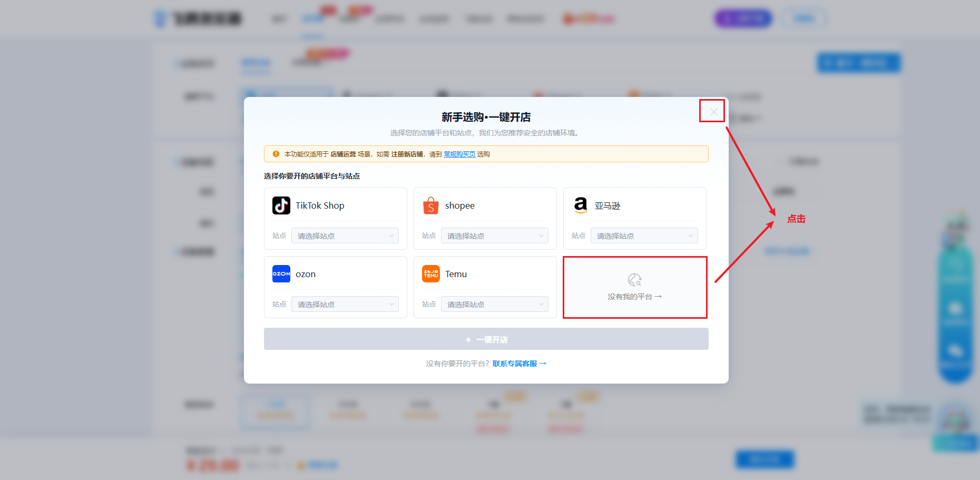Expand the 亚马逊 站点 dropdown
This screenshot has height=480, width=980.
(x=644, y=236)
